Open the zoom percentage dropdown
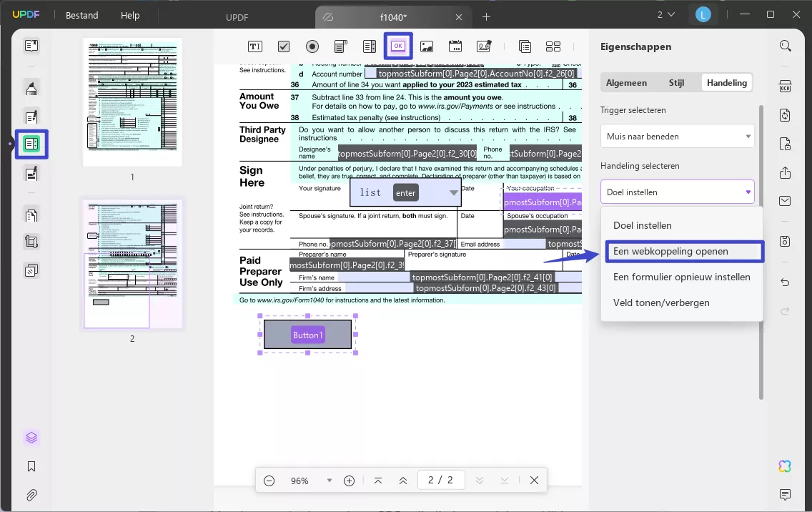This screenshot has height=512, width=812. pyautogui.click(x=330, y=481)
